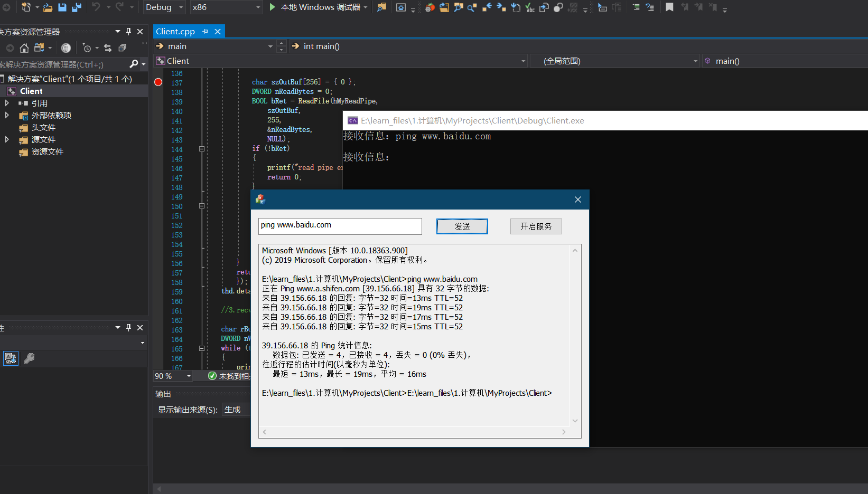Expand the 源文件 tree node
The image size is (868, 494).
point(7,139)
